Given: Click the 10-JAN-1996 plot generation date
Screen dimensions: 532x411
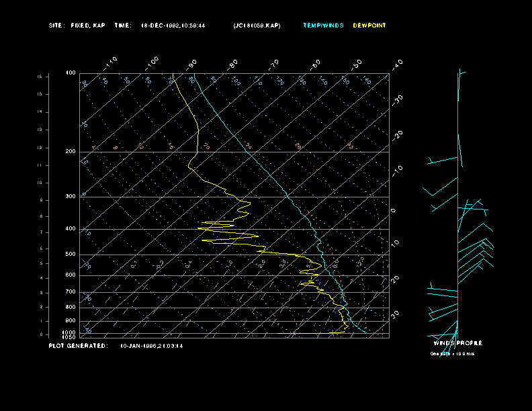Looking at the screenshot, I should [152, 346].
